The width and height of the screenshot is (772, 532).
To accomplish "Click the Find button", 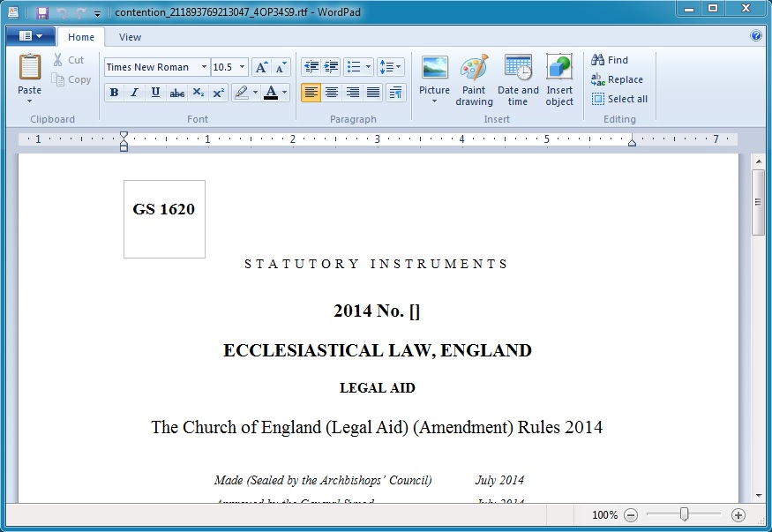I will click(x=610, y=60).
